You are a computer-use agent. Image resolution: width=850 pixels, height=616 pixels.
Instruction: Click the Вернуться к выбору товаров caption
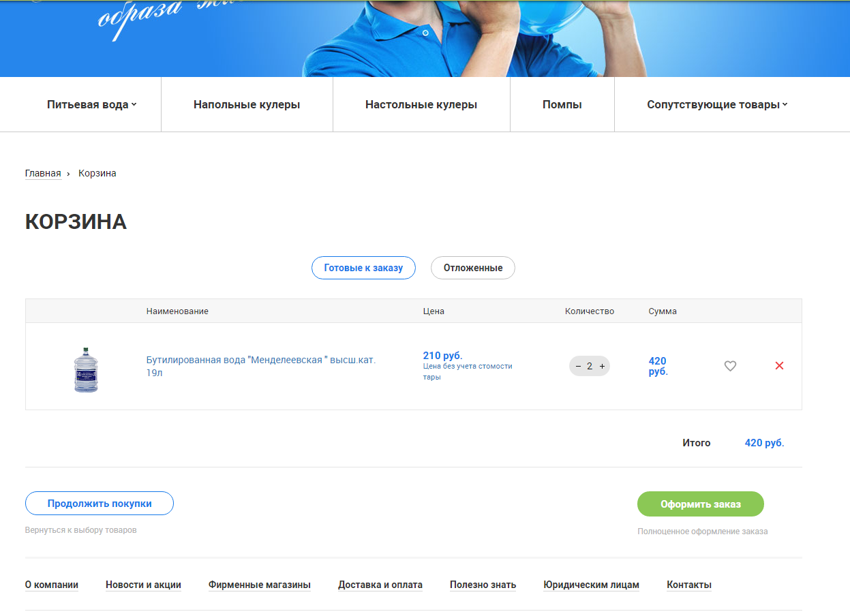[81, 529]
